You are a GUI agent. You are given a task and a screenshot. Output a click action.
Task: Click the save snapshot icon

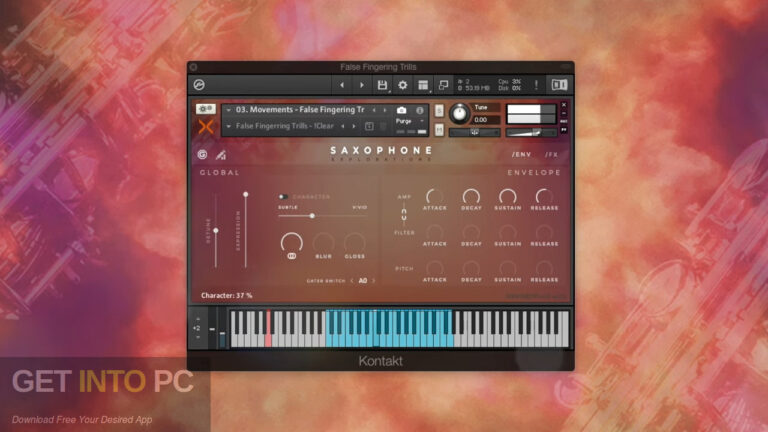369,126
